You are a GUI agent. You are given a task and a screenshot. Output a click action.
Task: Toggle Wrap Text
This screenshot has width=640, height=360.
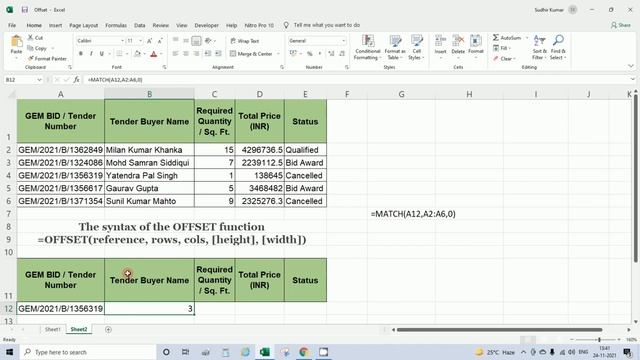click(244, 41)
